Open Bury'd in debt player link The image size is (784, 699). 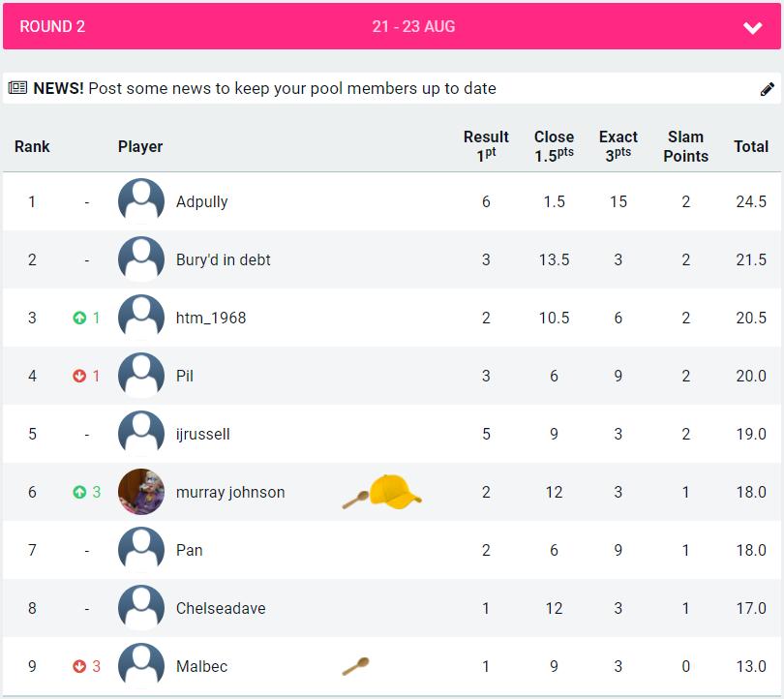pos(223,259)
